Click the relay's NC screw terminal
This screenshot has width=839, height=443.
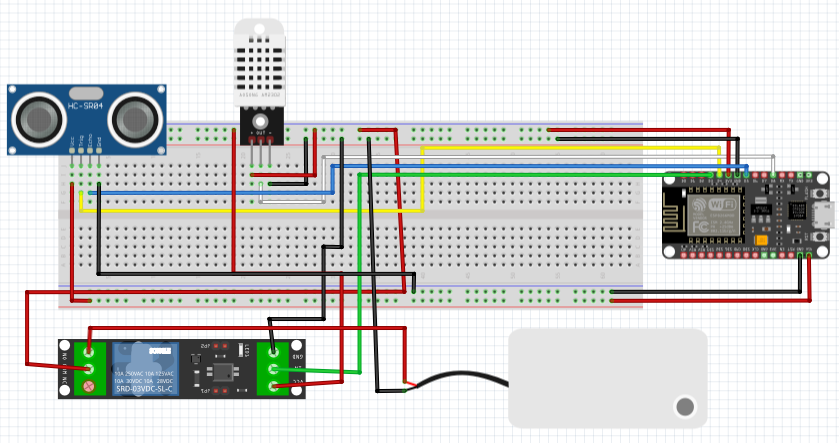(89, 385)
